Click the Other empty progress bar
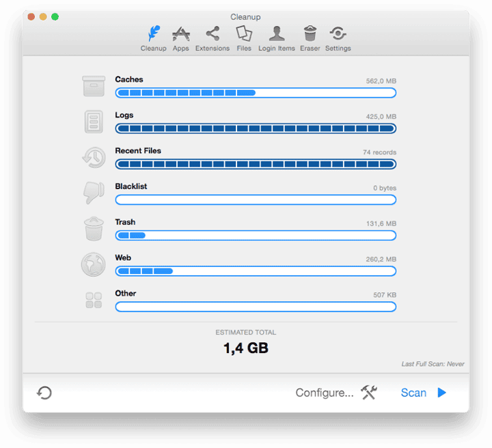This screenshot has height=448, width=492. point(256,307)
